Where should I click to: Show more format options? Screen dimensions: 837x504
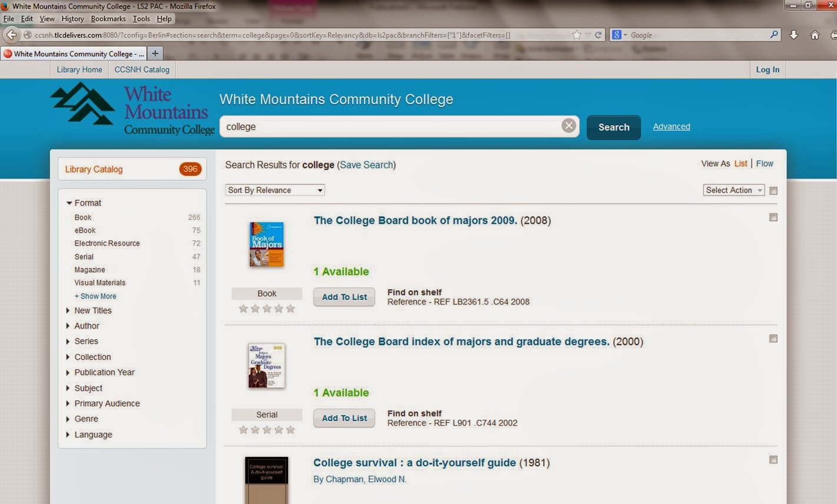95,296
